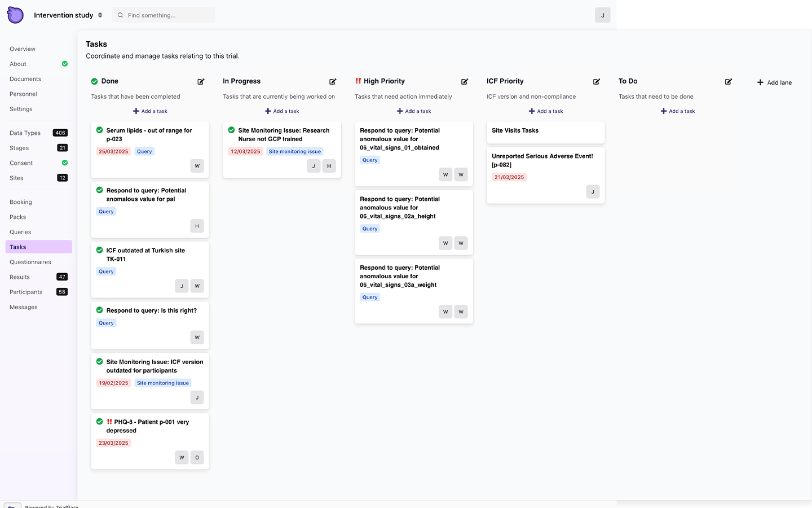Click the search magnifier icon
Screen dimensions: 812x508
120,15
